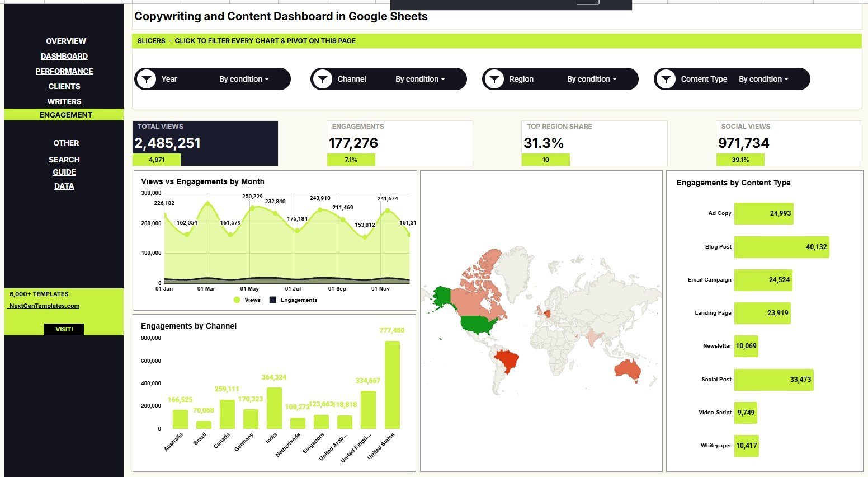
Task: Click the Newsletter bar 10,069
Action: 746,346
